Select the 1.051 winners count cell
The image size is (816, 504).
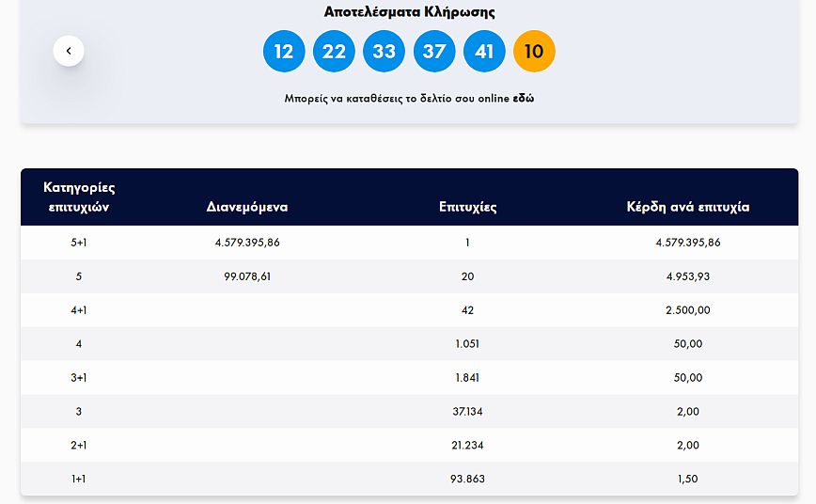click(467, 344)
